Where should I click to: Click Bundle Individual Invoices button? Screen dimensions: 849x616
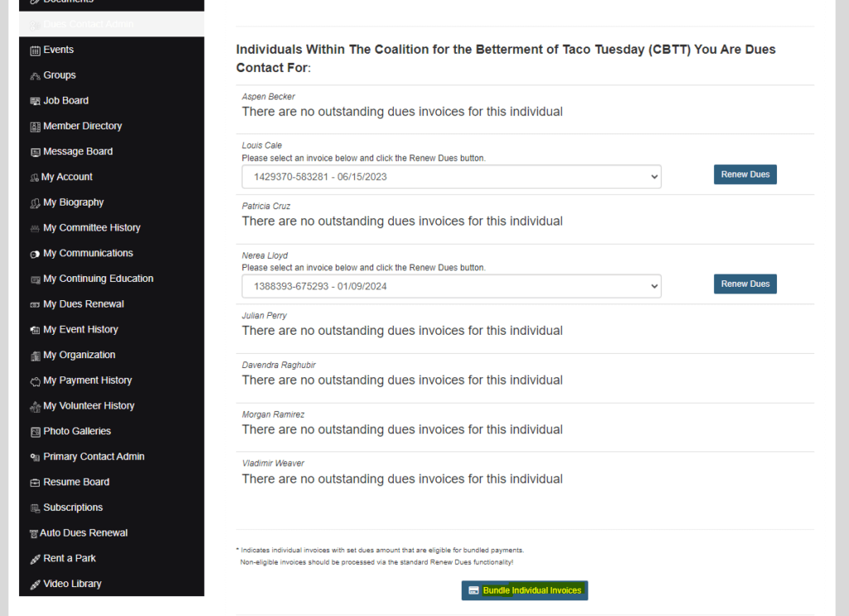coord(524,590)
